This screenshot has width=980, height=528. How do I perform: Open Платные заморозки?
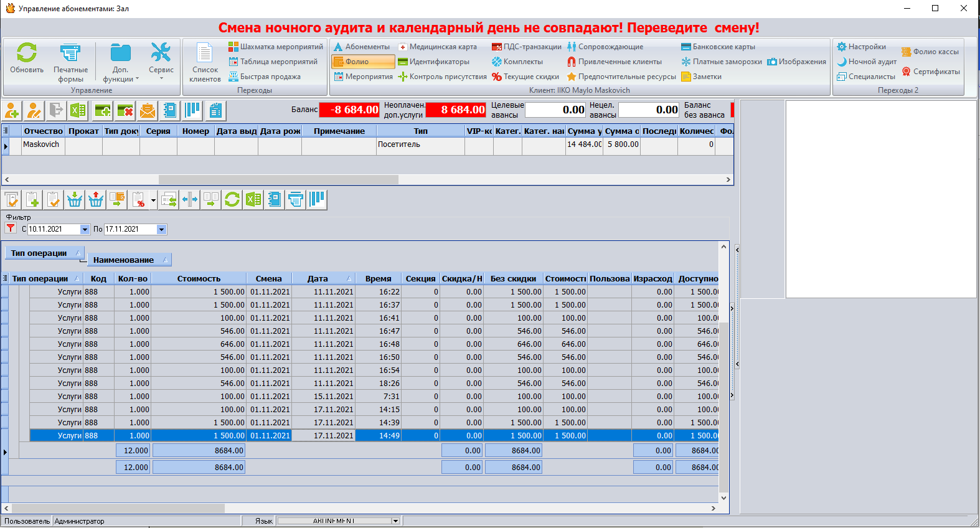tap(722, 62)
